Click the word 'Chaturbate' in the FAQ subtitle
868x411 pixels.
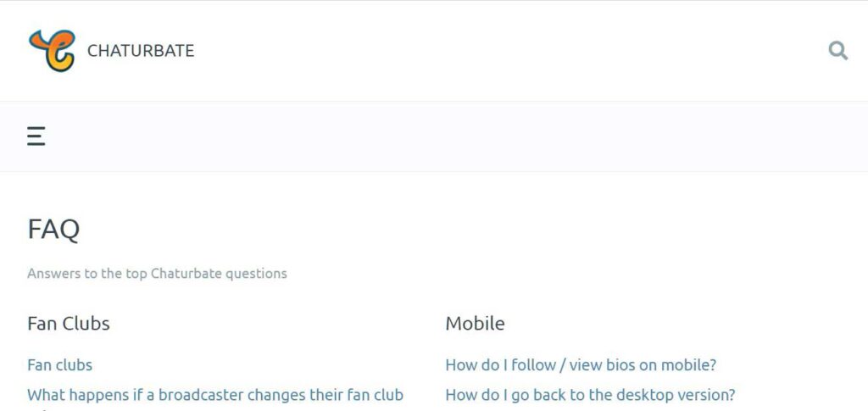[186, 274]
